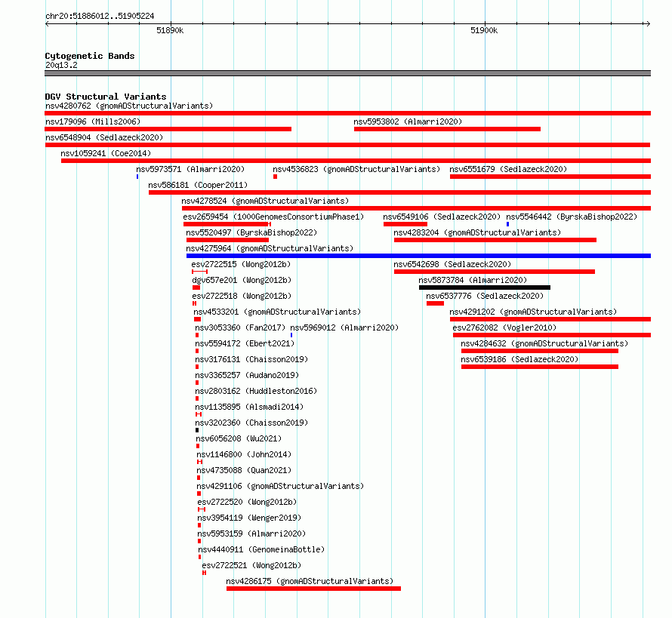Click nsv4278524 gnomADStructuralVariants label

[265, 201]
